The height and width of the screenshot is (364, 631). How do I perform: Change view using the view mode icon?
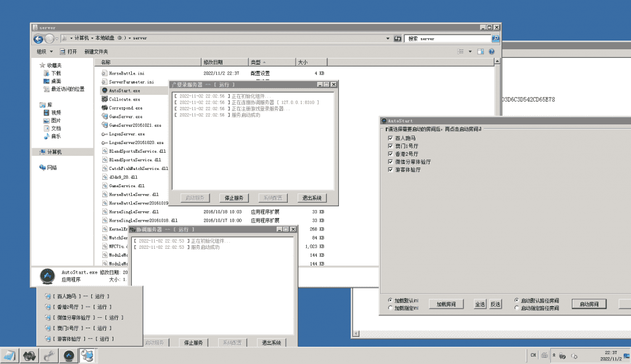click(461, 52)
